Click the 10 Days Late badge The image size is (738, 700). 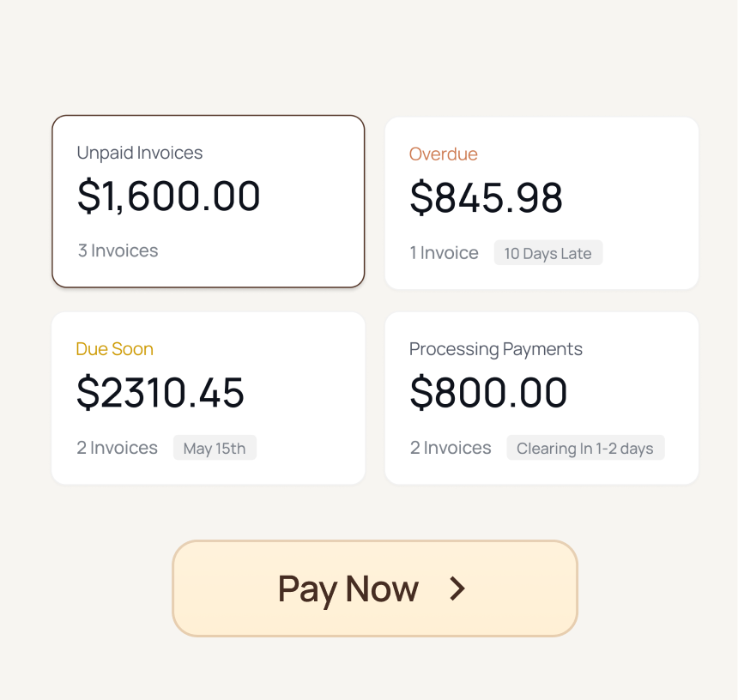547,253
